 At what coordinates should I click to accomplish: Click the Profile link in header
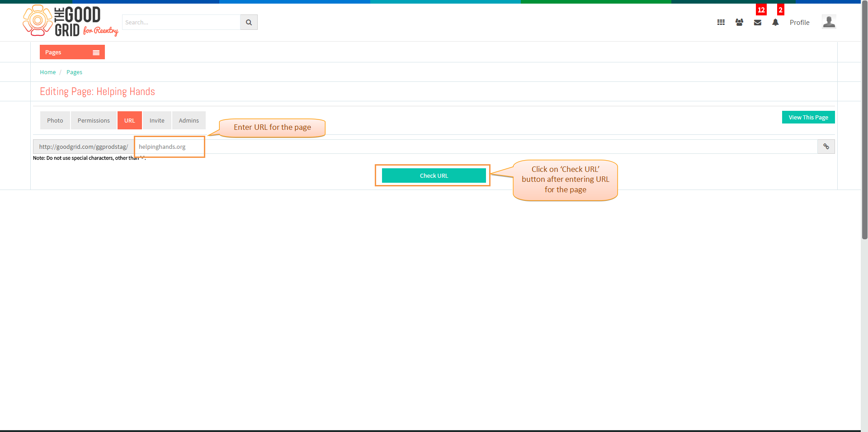pos(799,23)
